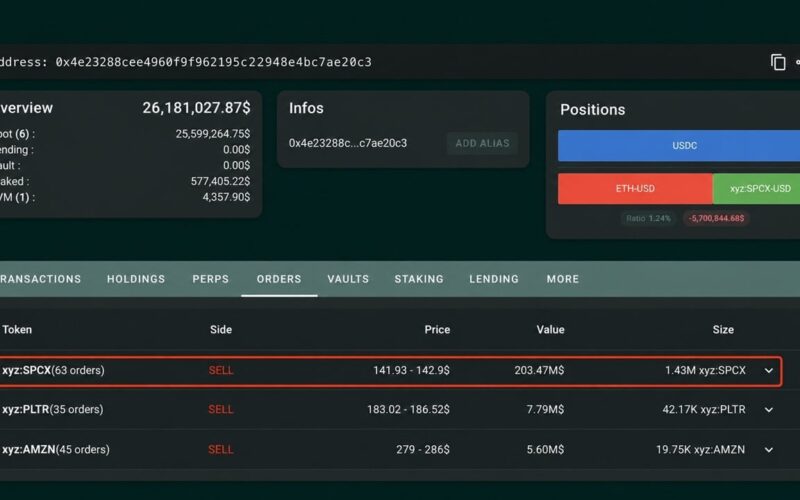Open the Lending tab
Viewport: 800px width, 500px height.
click(494, 279)
